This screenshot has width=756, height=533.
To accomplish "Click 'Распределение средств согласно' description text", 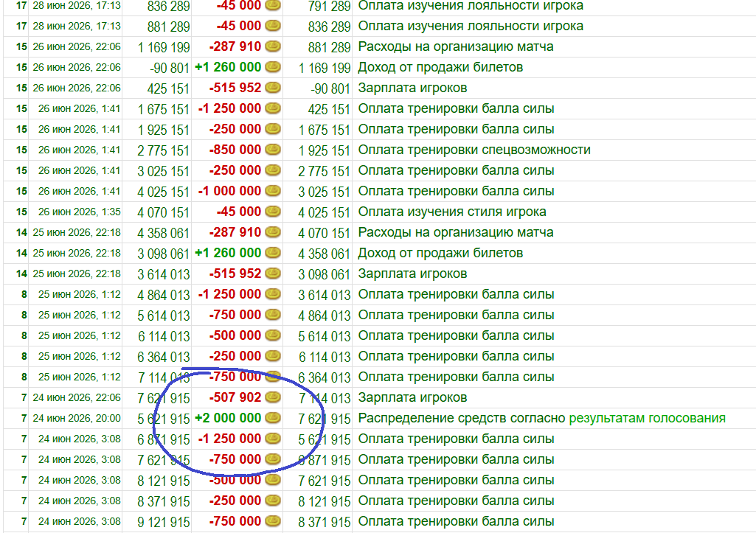I will (x=462, y=418).
